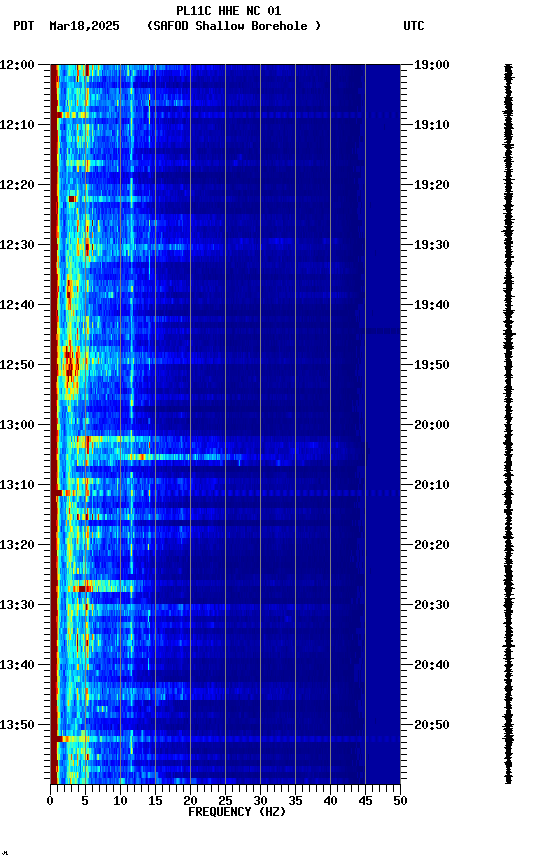Click the '20:00' UTC time label
Image resolution: width=552 pixels, height=864 pixels.
[x=432, y=425]
